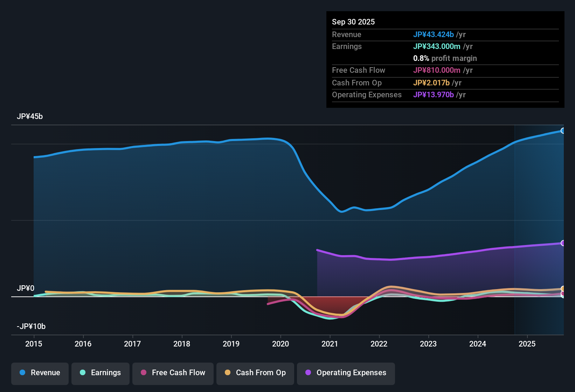575x392 pixels.
Task: Select the 2025 label on the x-axis
Action: tap(527, 344)
